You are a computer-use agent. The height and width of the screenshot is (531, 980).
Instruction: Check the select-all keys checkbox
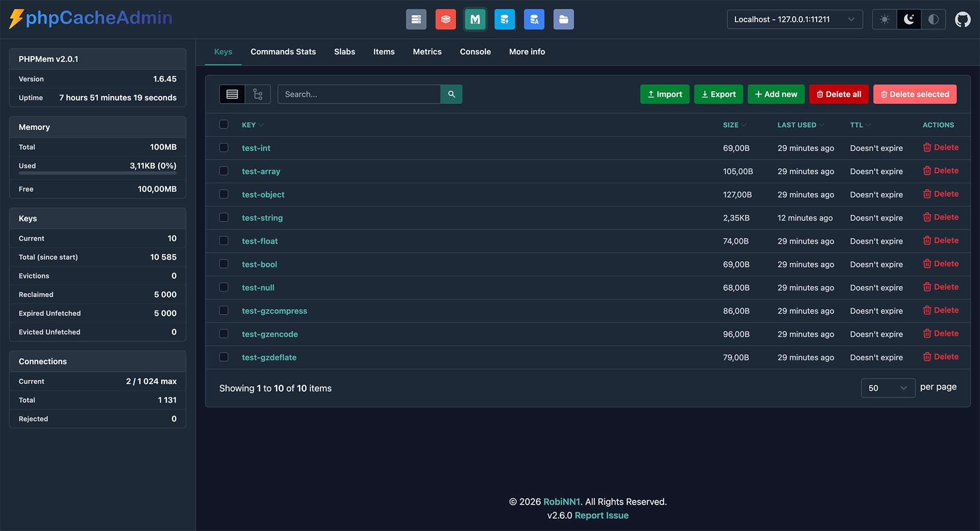[x=224, y=124]
